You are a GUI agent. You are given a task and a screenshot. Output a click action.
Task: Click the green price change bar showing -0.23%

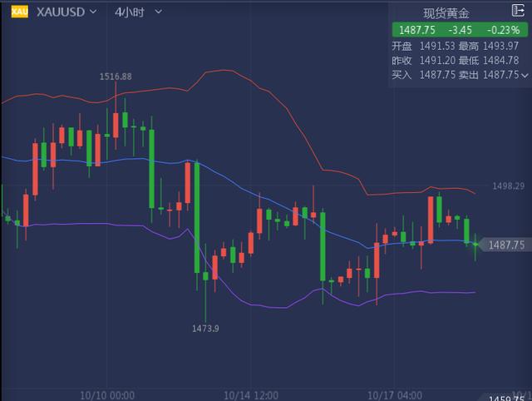point(458,30)
